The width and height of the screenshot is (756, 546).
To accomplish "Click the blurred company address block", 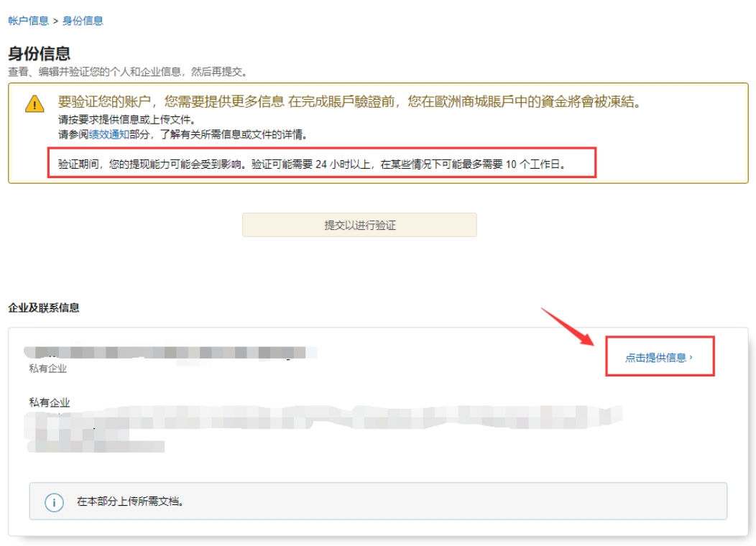I will point(323,428).
